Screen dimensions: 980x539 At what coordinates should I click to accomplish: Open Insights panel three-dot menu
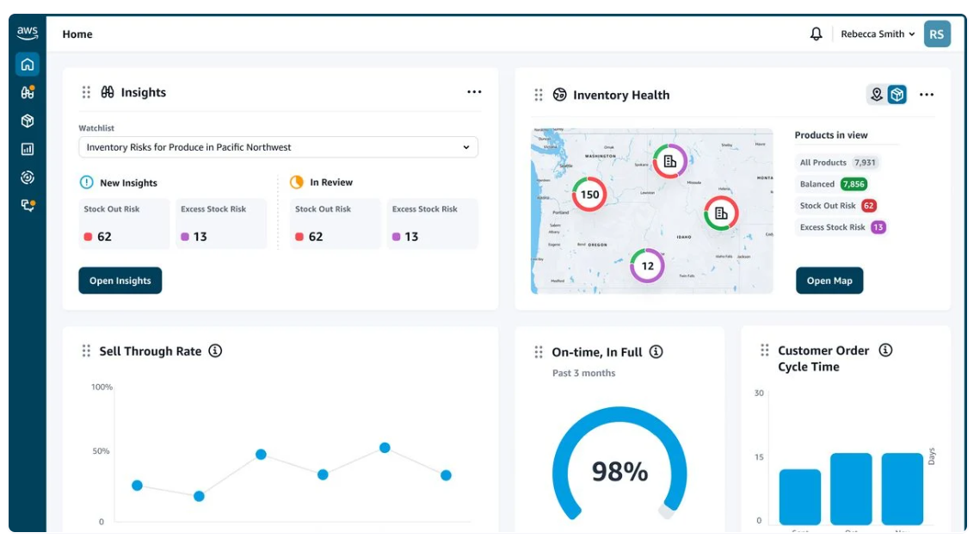point(474,92)
